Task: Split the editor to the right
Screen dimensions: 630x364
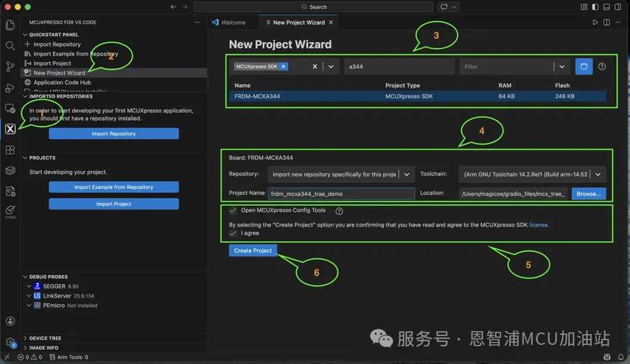Action: (x=606, y=22)
